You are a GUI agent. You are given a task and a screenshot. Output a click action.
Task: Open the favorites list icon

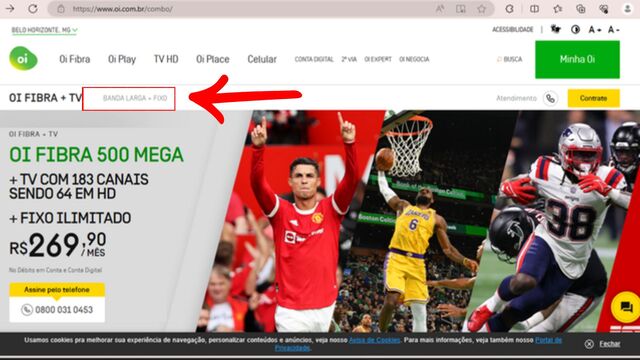[558, 9]
